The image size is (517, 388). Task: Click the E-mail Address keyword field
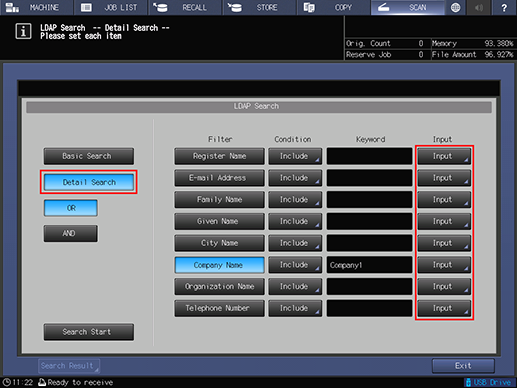[370, 178]
